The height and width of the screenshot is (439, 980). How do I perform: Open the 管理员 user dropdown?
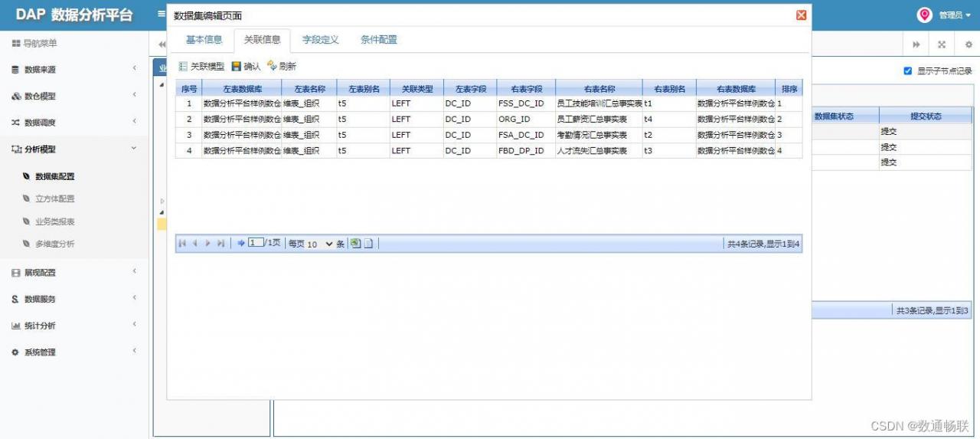pos(955,15)
